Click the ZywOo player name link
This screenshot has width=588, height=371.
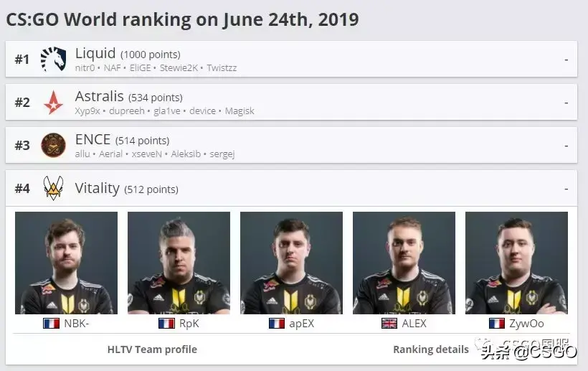click(526, 324)
